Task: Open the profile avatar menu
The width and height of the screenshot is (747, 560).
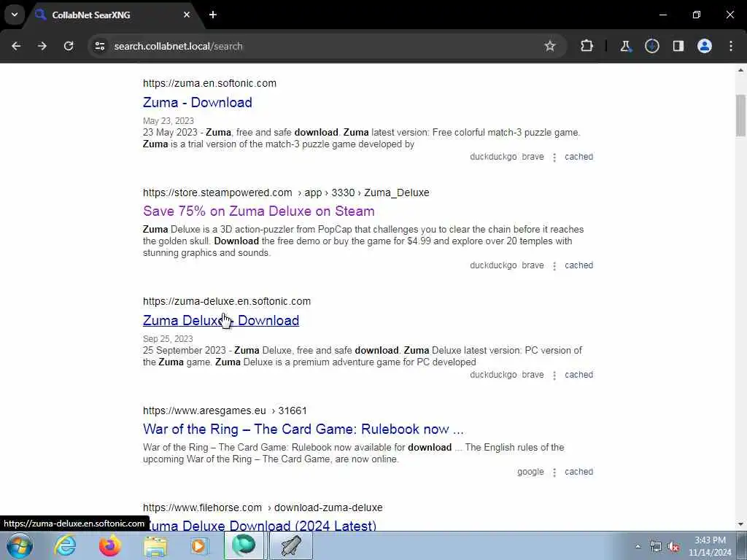Action: pyautogui.click(x=705, y=46)
